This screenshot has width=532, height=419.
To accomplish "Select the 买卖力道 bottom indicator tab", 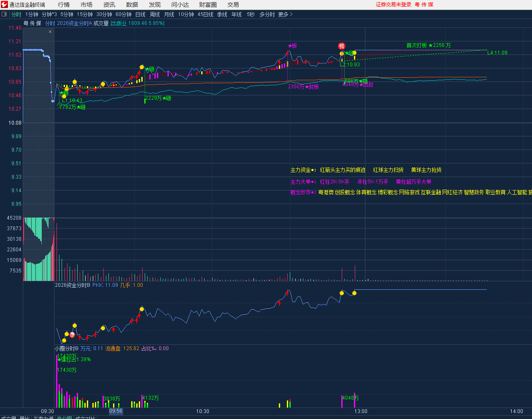I will (x=43, y=418).
